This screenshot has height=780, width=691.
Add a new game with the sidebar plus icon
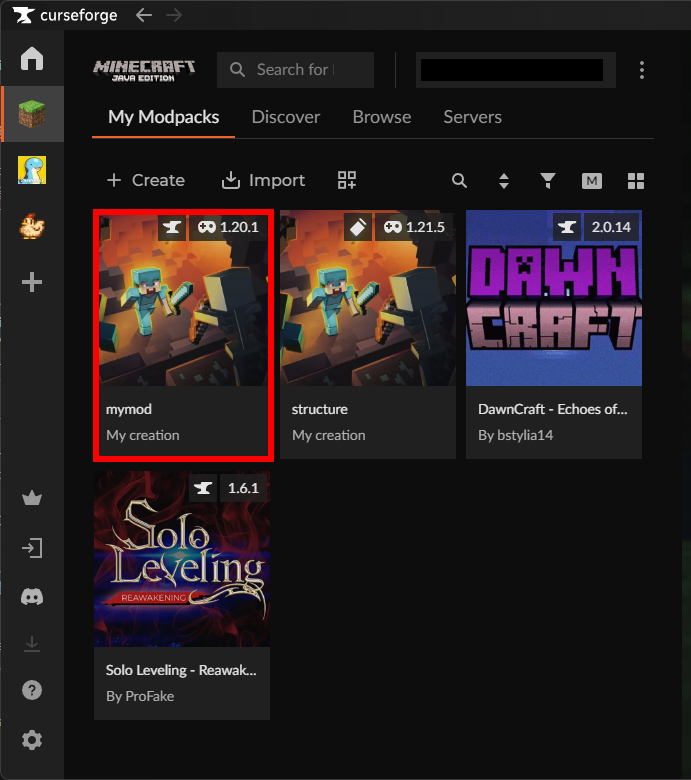point(32,282)
